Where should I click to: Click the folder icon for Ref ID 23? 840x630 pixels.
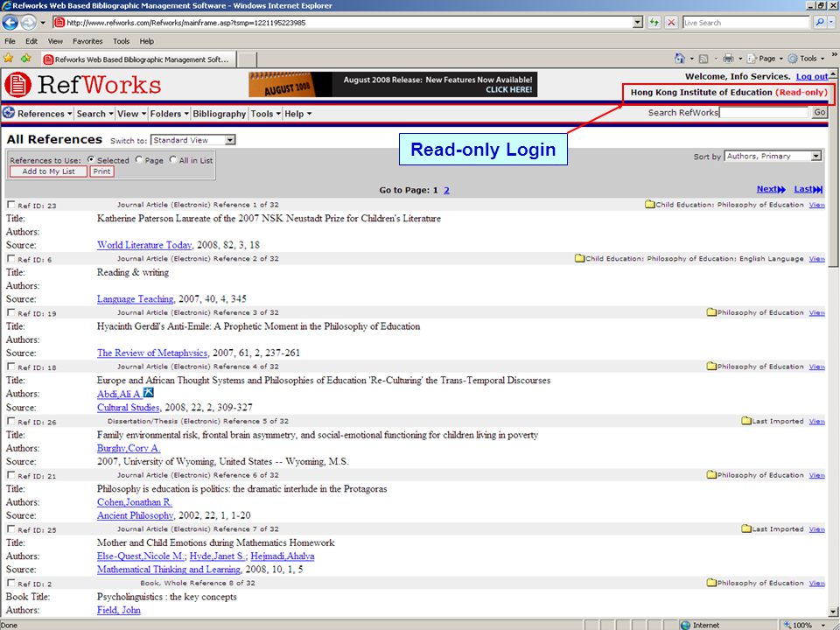[x=650, y=204]
